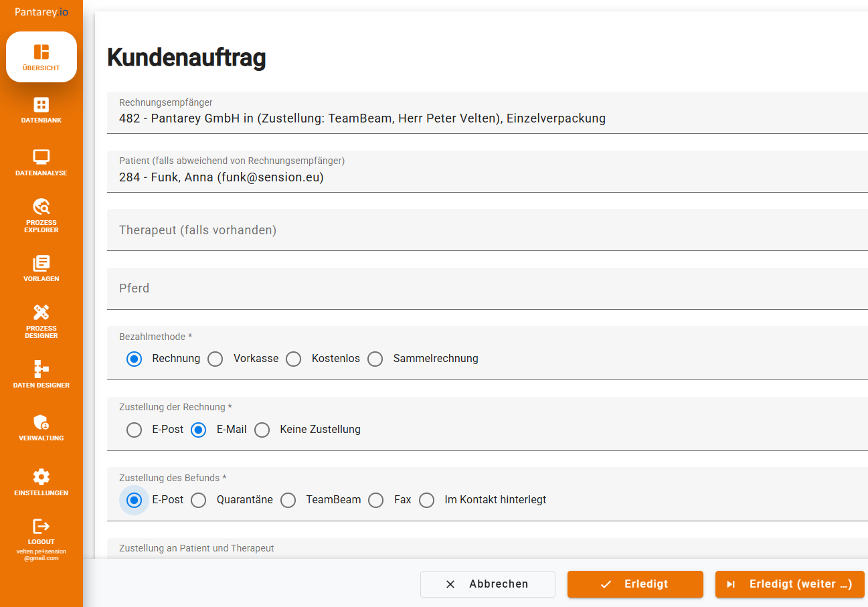Confirm the order with Erledigt
This screenshot has height=607, width=868.
click(634, 584)
